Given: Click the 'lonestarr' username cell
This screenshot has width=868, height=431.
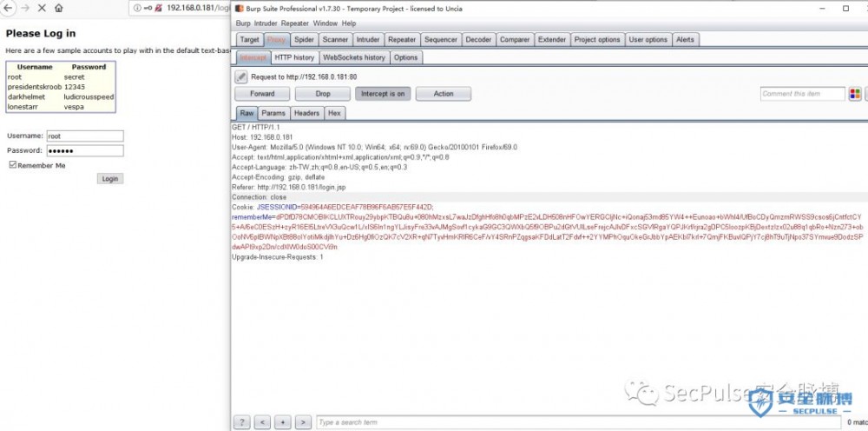Looking at the screenshot, I should [23, 106].
